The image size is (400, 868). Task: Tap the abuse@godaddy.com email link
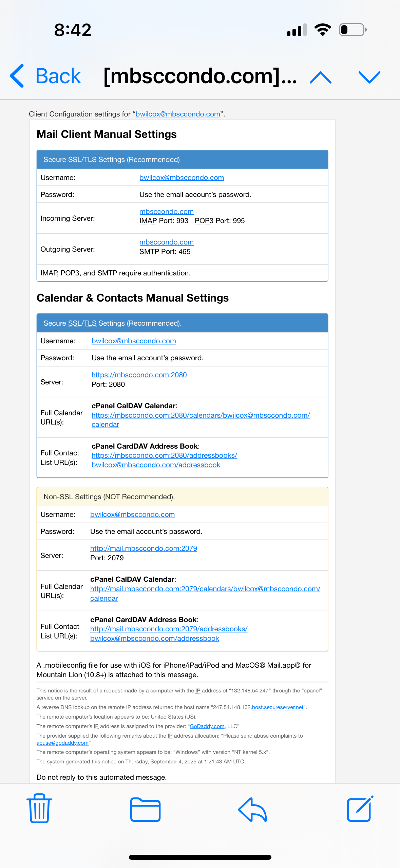pyautogui.click(x=62, y=743)
